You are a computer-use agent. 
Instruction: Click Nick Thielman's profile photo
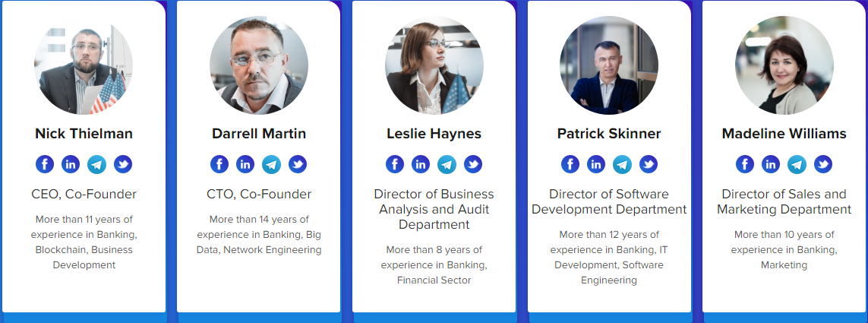coord(84,66)
